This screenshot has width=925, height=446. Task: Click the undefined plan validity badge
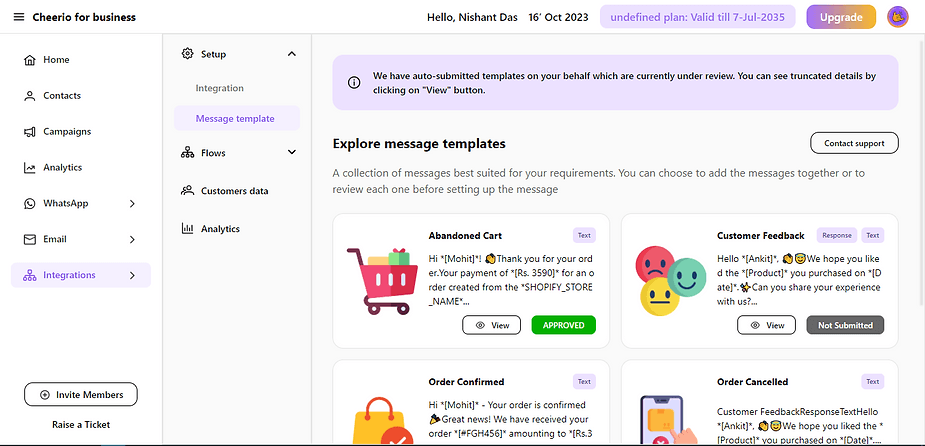(x=697, y=17)
